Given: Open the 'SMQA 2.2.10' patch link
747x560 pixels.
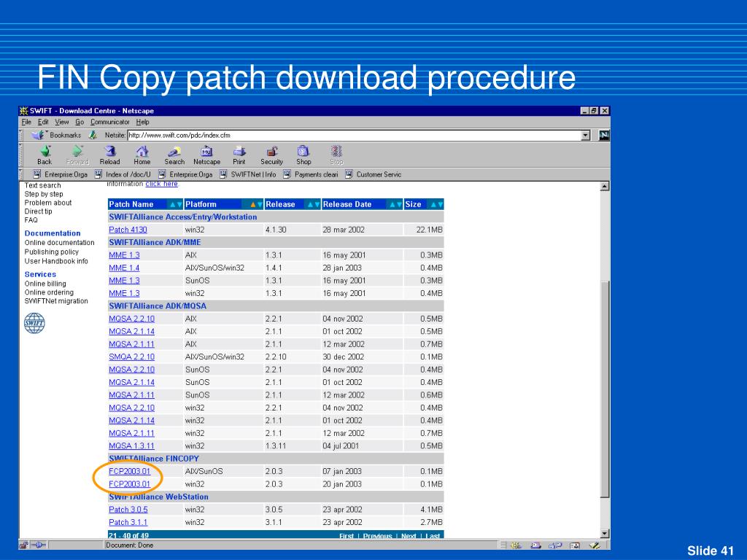Looking at the screenshot, I should [x=131, y=357].
